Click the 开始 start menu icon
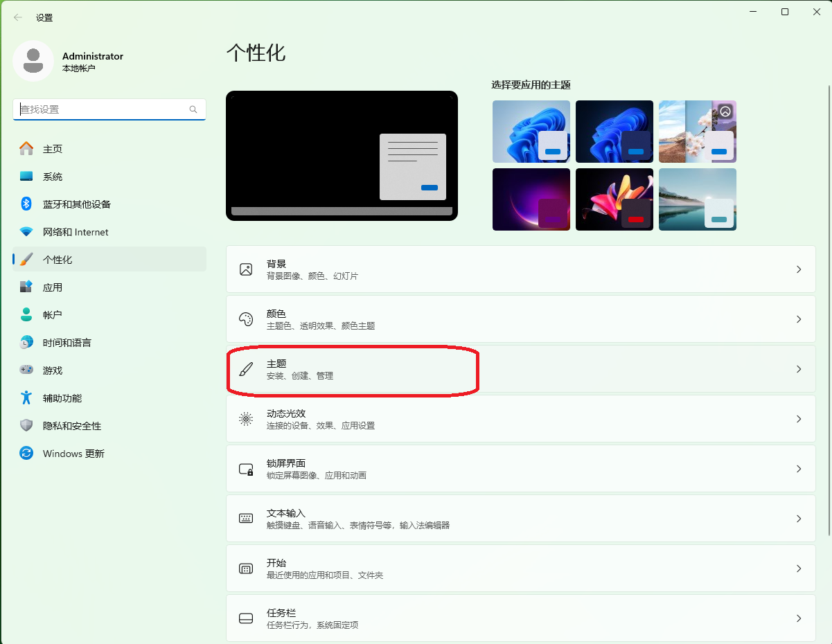Viewport: 832px width, 644px height. point(246,569)
